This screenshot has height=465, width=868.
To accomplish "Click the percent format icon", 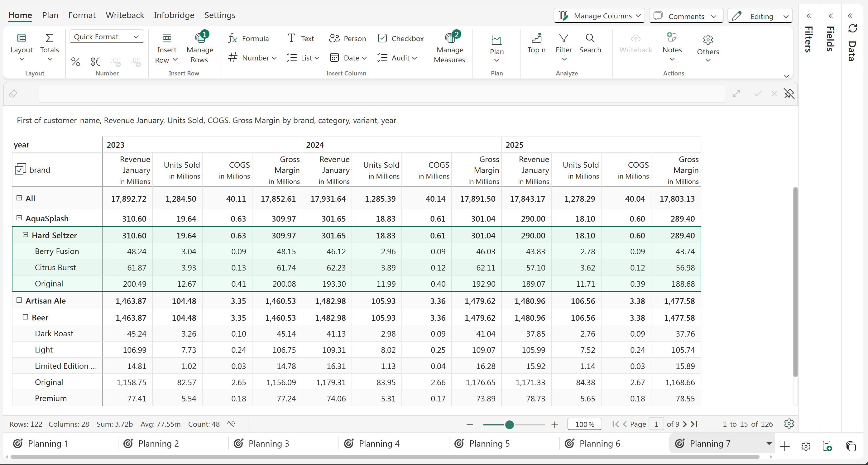I will pyautogui.click(x=75, y=62).
